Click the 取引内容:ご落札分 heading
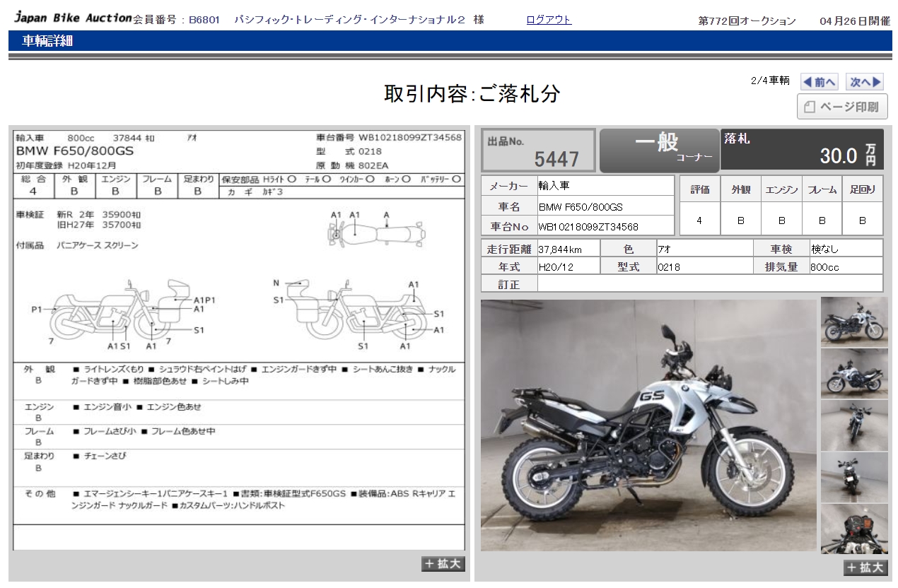The height and width of the screenshot is (588, 898). pyautogui.click(x=472, y=93)
